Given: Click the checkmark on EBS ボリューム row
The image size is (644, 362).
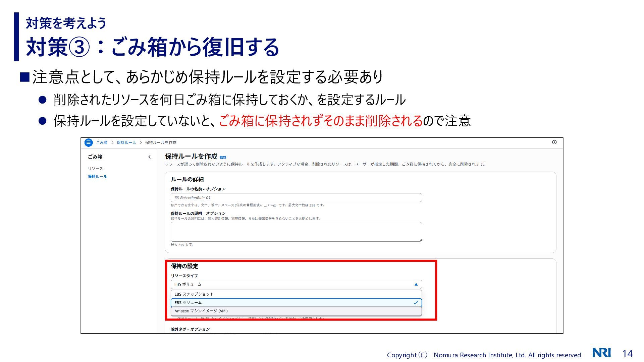Looking at the screenshot, I should (416, 303).
